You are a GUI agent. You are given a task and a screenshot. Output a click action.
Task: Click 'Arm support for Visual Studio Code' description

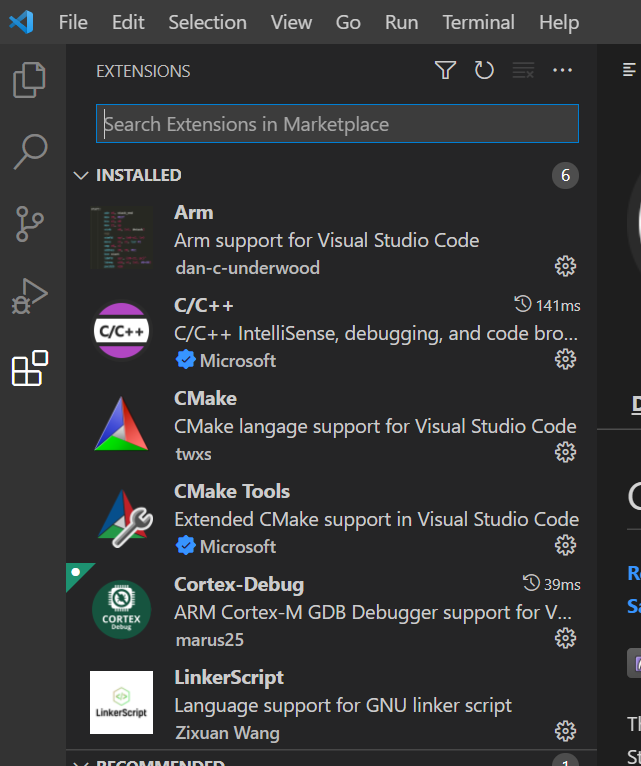coord(327,240)
